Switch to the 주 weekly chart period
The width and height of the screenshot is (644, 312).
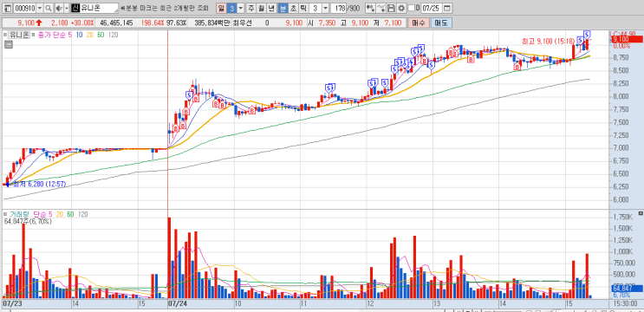tap(250, 8)
